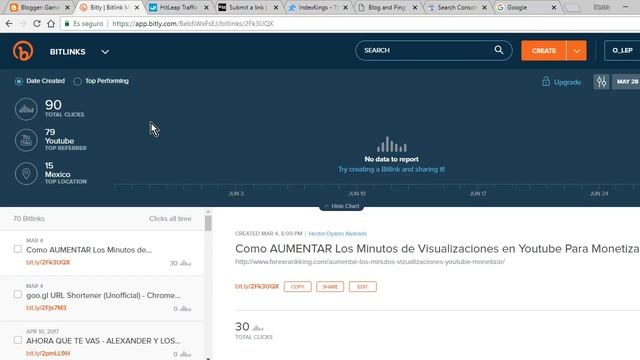Reload the page with refresh icon

(37, 24)
